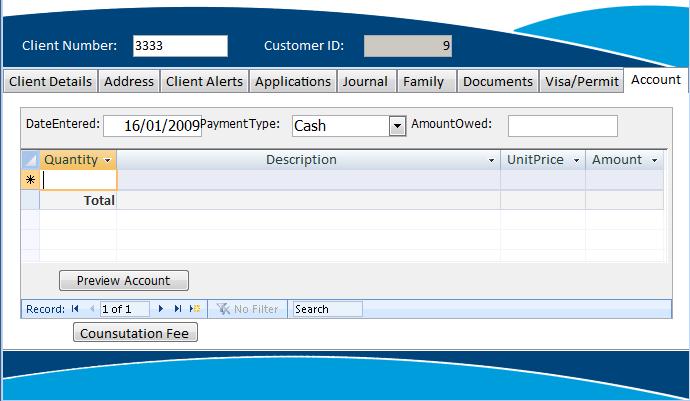This screenshot has height=401, width=690.
Task: Click the Counsutation Fee button
Action: [135, 333]
